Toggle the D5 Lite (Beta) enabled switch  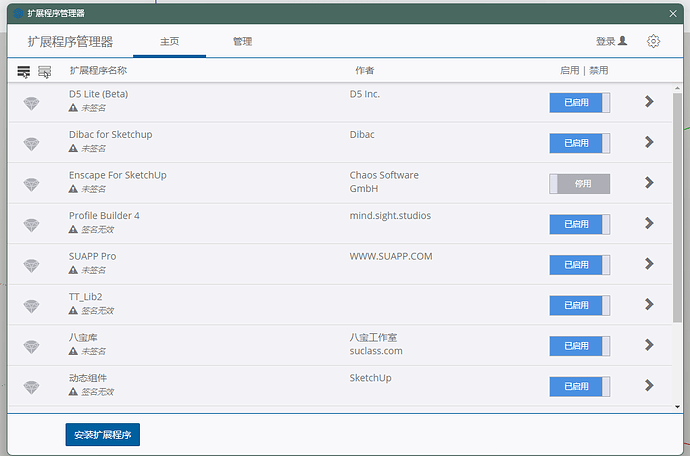coord(580,103)
